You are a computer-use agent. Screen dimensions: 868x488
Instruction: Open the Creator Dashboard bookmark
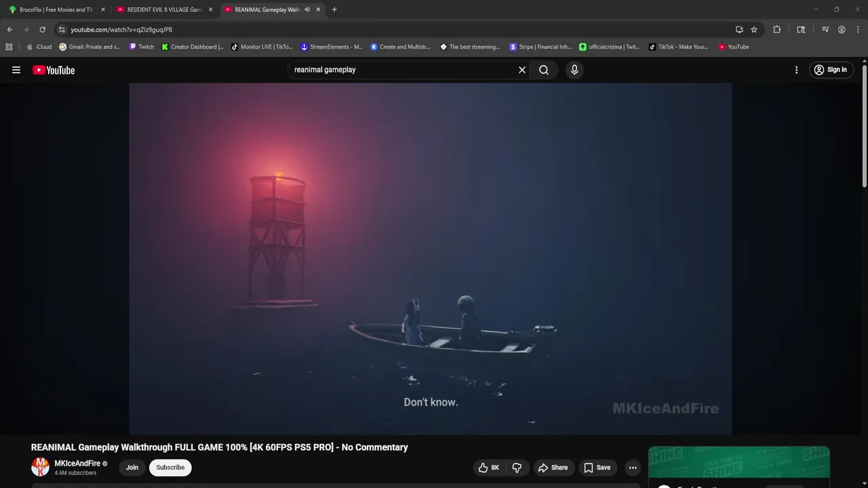(193, 47)
